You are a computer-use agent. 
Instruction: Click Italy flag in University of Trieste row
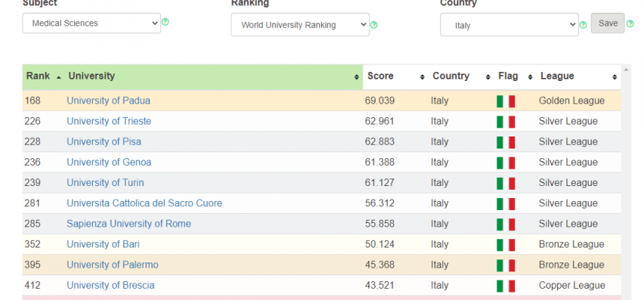tap(505, 121)
